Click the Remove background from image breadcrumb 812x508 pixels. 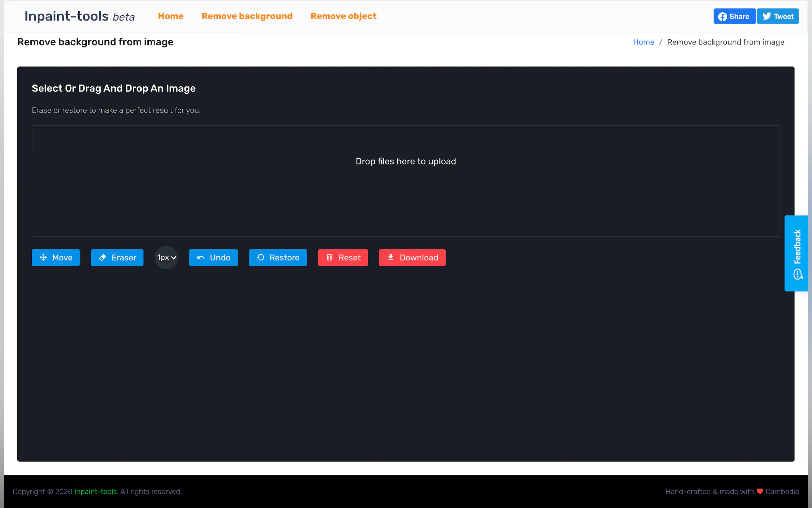(x=725, y=42)
